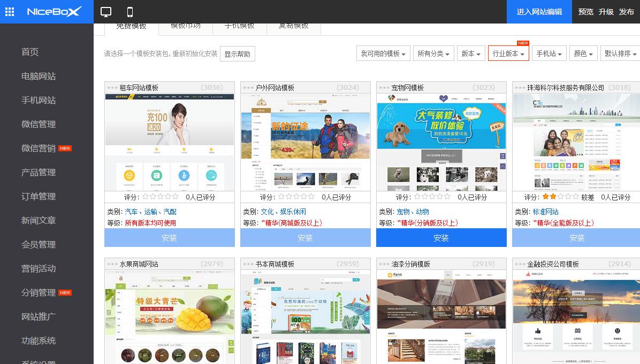Click 书本商城模板 preview thumbnail
The width and height of the screenshot is (640, 364).
(306, 317)
